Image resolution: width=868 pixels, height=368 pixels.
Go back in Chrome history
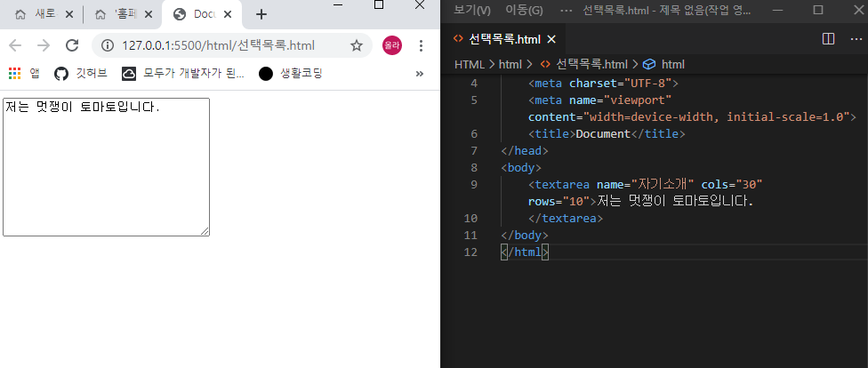tap(15, 45)
